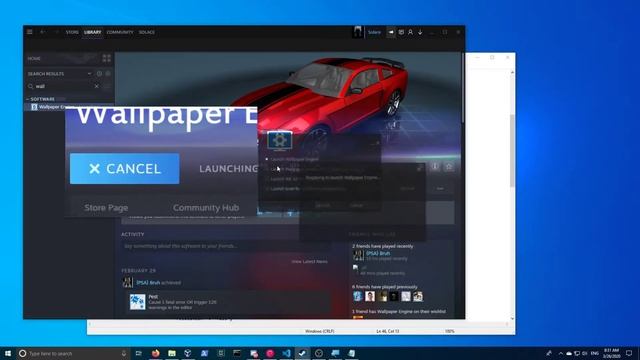The height and width of the screenshot is (360, 640).
Task: Close the launch options dialog
Action: pyautogui.click(x=377, y=143)
